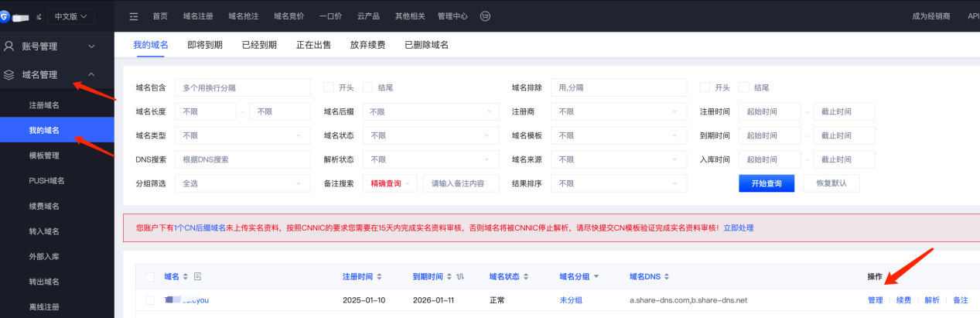Click the copy icon beside the domain name header
The width and height of the screenshot is (980, 318).
(x=197, y=276)
